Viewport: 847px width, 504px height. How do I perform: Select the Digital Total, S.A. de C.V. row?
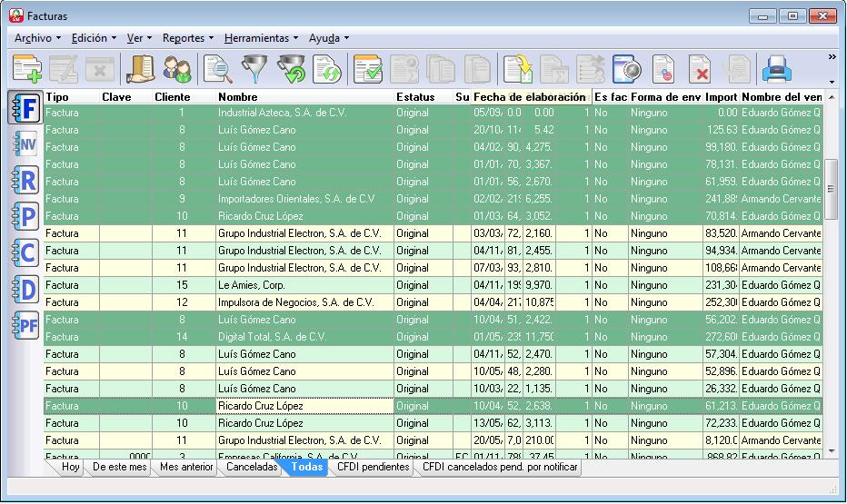(x=433, y=337)
